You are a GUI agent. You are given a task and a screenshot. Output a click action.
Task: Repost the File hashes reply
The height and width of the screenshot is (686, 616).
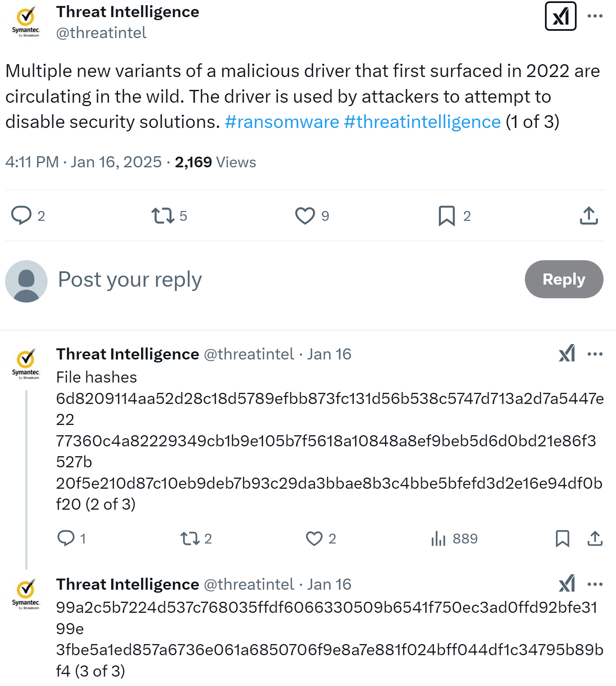[190, 538]
